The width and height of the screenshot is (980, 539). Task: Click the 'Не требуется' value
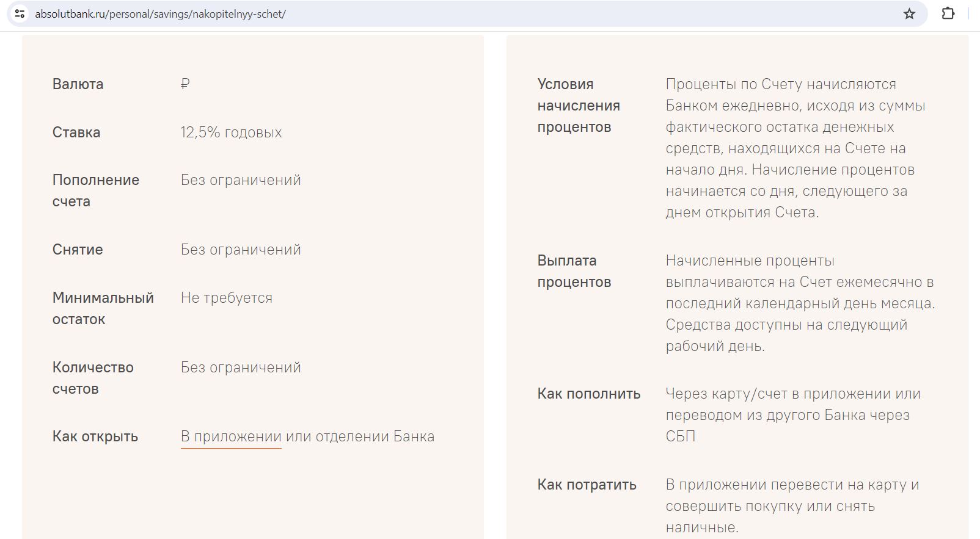227,298
